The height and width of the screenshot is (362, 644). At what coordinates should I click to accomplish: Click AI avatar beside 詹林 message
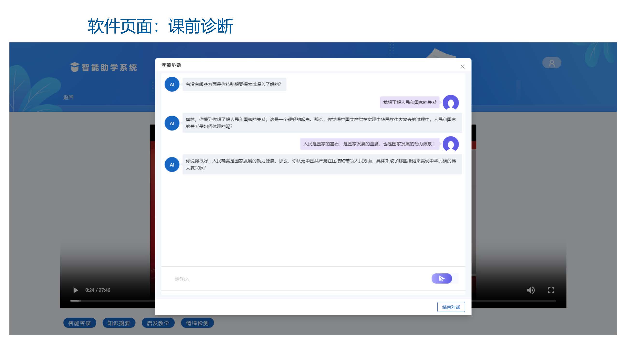[172, 123]
